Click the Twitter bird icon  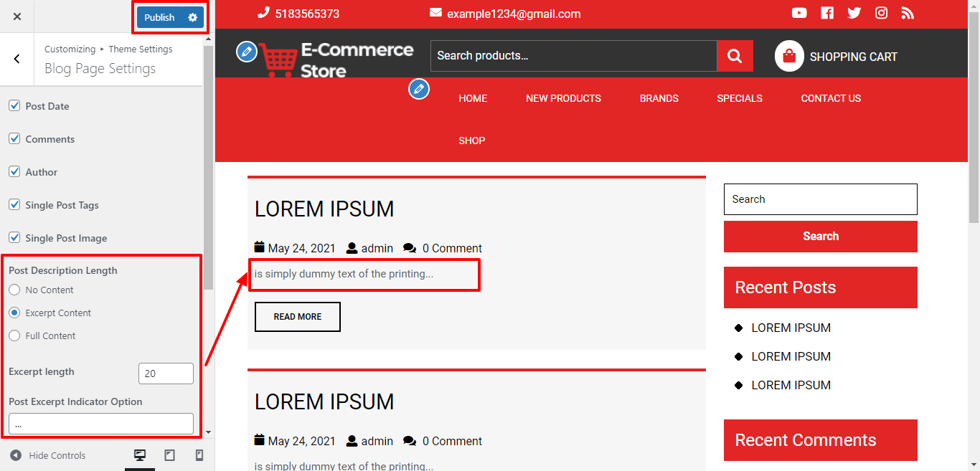(x=854, y=13)
